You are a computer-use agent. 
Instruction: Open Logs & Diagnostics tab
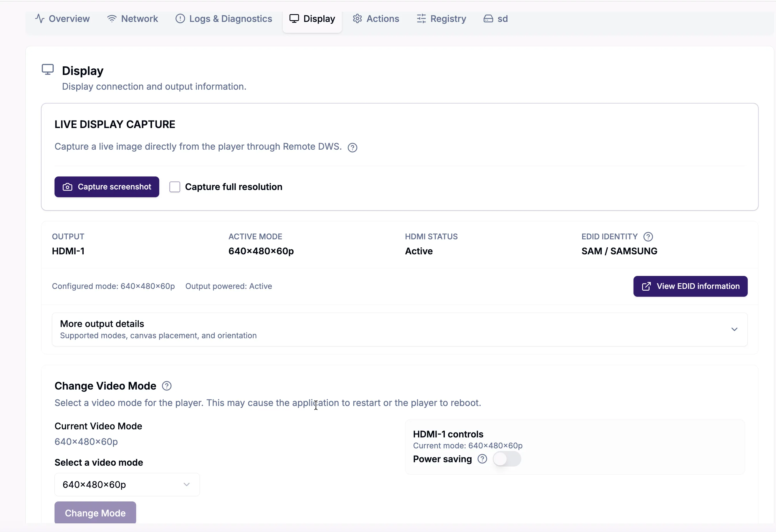click(x=224, y=19)
